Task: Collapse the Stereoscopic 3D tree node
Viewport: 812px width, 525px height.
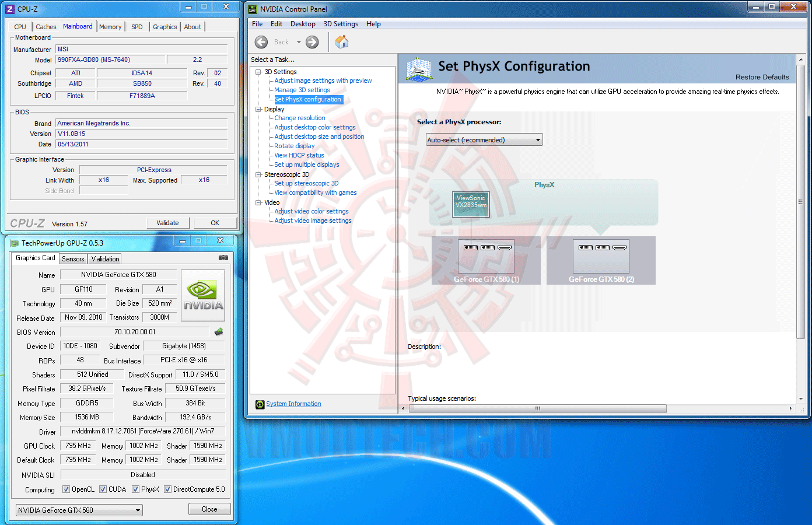Action: tap(258, 174)
